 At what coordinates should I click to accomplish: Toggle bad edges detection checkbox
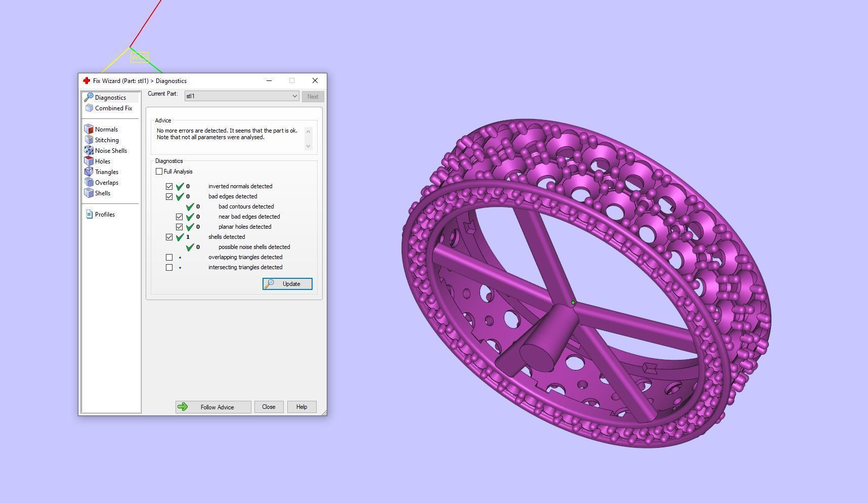[x=169, y=196]
